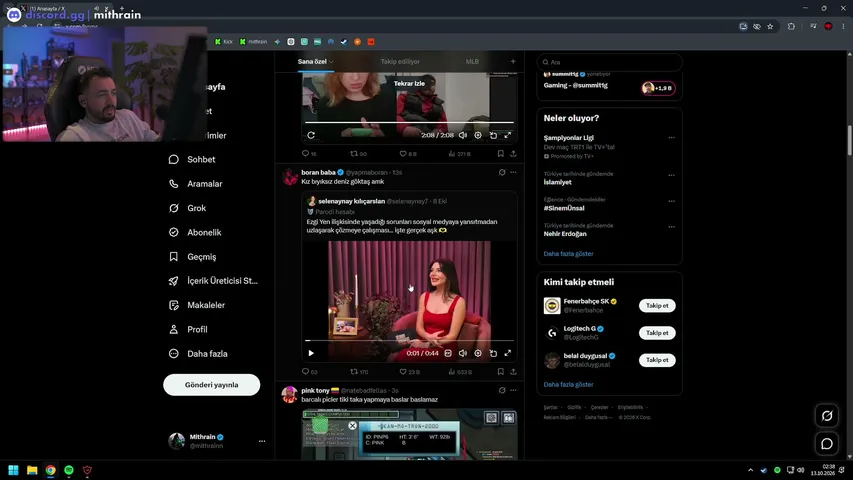Replay the finished 2:08 video
The height and width of the screenshot is (480, 853).
tap(311, 135)
